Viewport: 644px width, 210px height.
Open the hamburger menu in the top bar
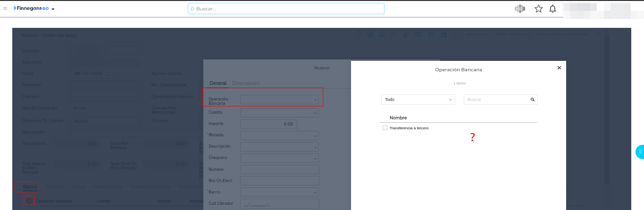(x=5, y=8)
